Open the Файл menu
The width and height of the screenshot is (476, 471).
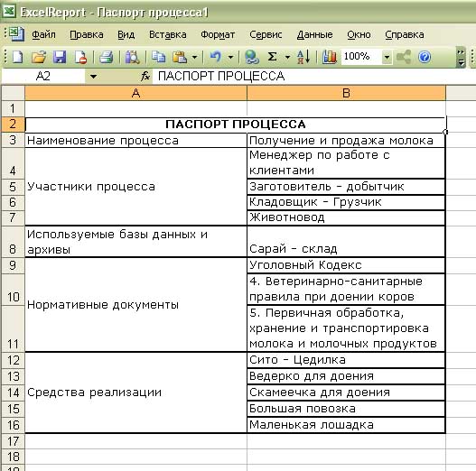pos(43,34)
